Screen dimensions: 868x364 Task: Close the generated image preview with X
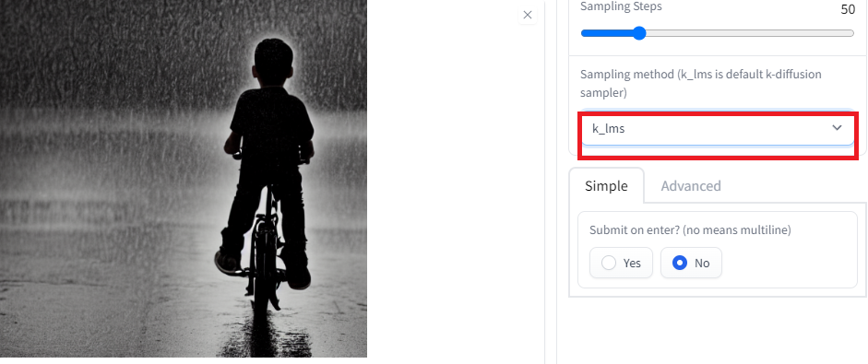click(x=528, y=15)
